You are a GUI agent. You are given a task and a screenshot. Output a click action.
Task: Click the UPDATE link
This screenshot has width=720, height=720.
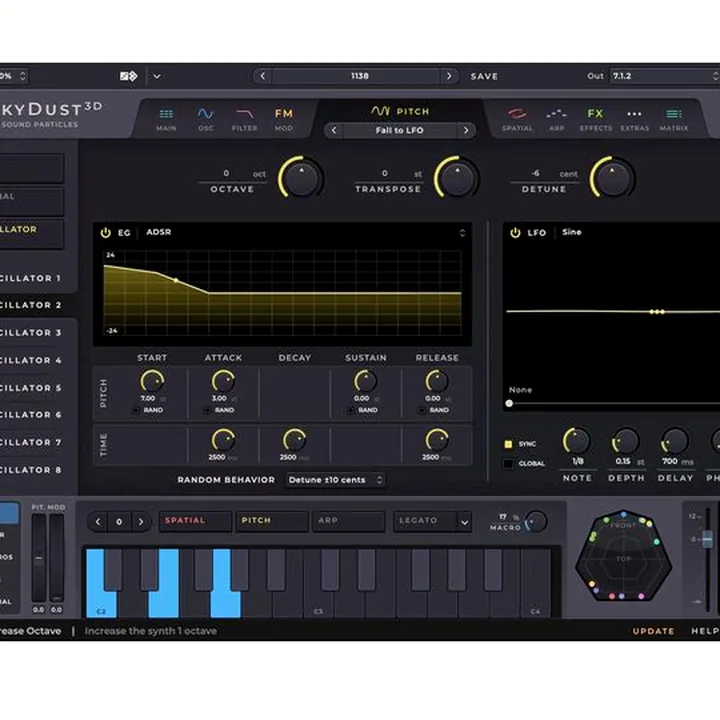tap(653, 631)
